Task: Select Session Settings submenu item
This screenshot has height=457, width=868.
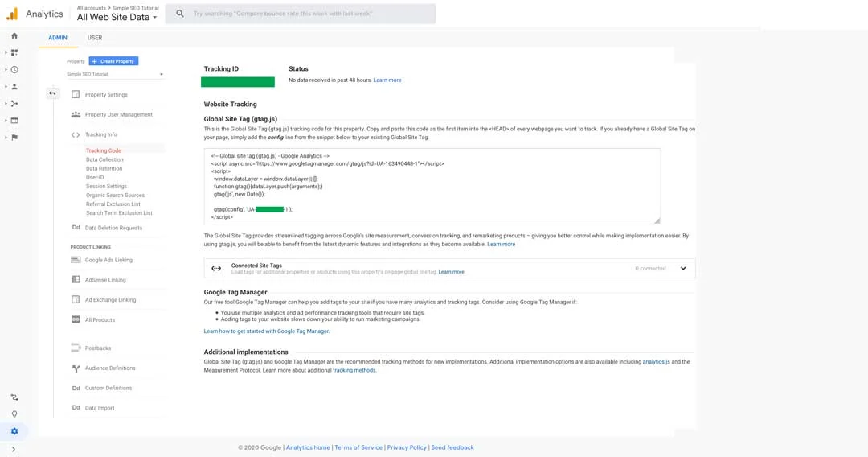Action: pos(106,186)
